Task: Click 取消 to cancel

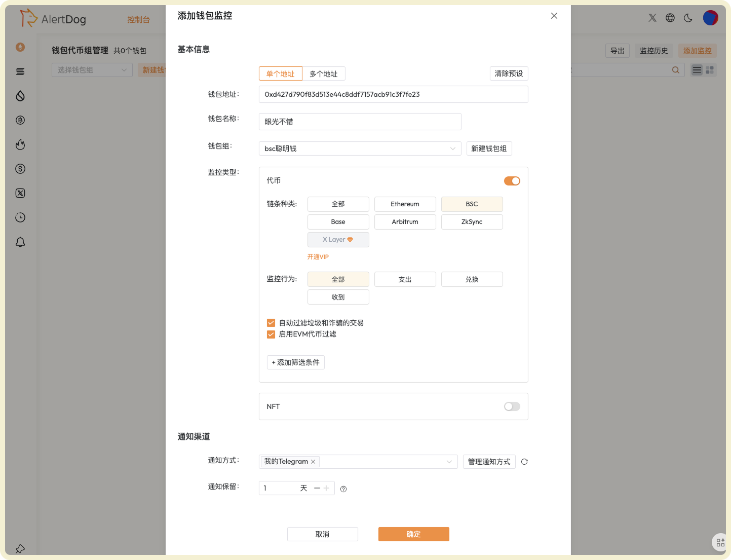Action: point(323,534)
